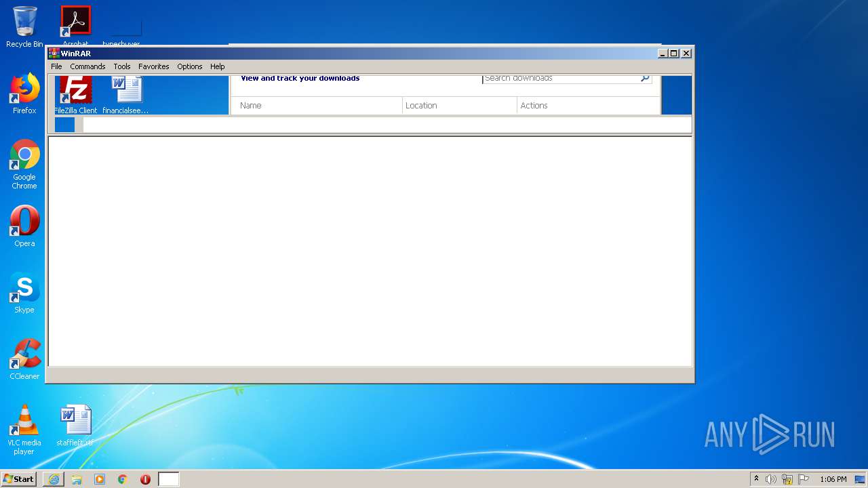Maximize the WinRAR window
This screenshot has height=488, width=868.
pos(674,54)
